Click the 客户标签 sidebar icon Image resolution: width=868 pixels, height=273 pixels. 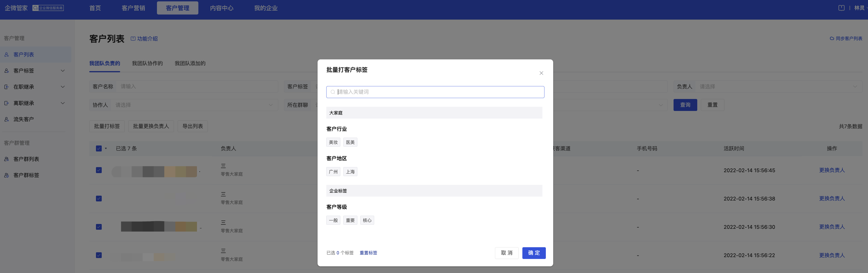pos(6,71)
